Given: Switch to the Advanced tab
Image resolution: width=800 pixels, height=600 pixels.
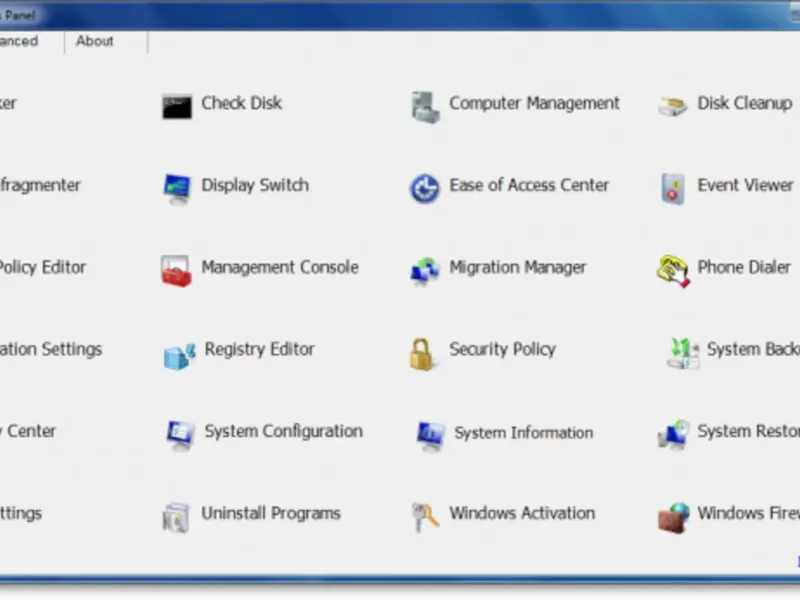Looking at the screenshot, I should pyautogui.click(x=18, y=41).
